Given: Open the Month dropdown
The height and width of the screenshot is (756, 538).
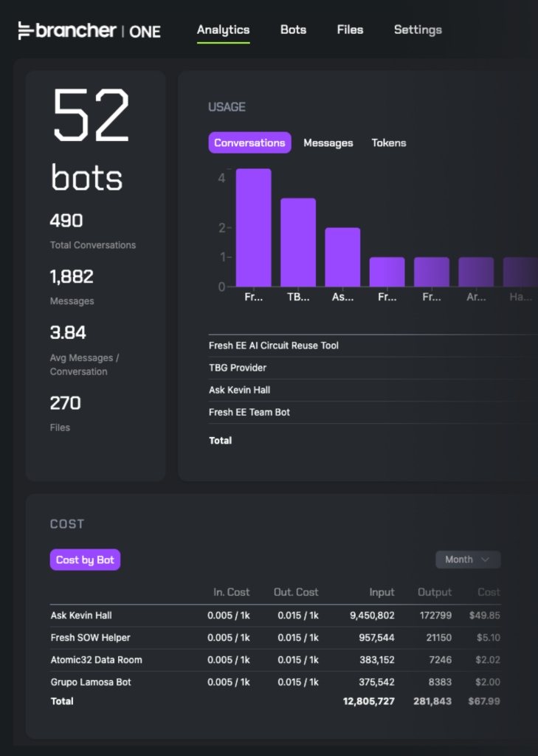Looking at the screenshot, I should (468, 560).
